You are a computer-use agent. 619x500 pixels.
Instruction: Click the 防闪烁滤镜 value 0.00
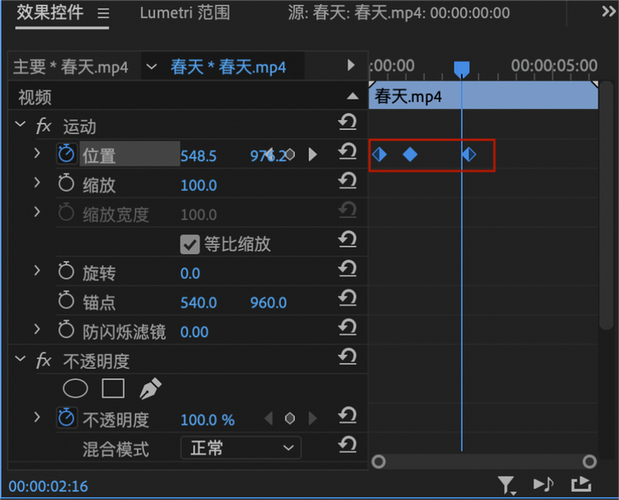pos(194,332)
